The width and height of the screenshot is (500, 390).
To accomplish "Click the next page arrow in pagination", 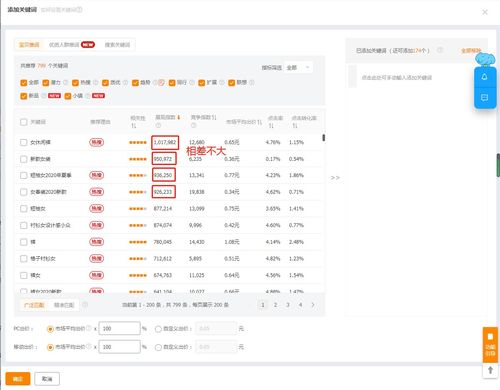I will tap(313, 305).
